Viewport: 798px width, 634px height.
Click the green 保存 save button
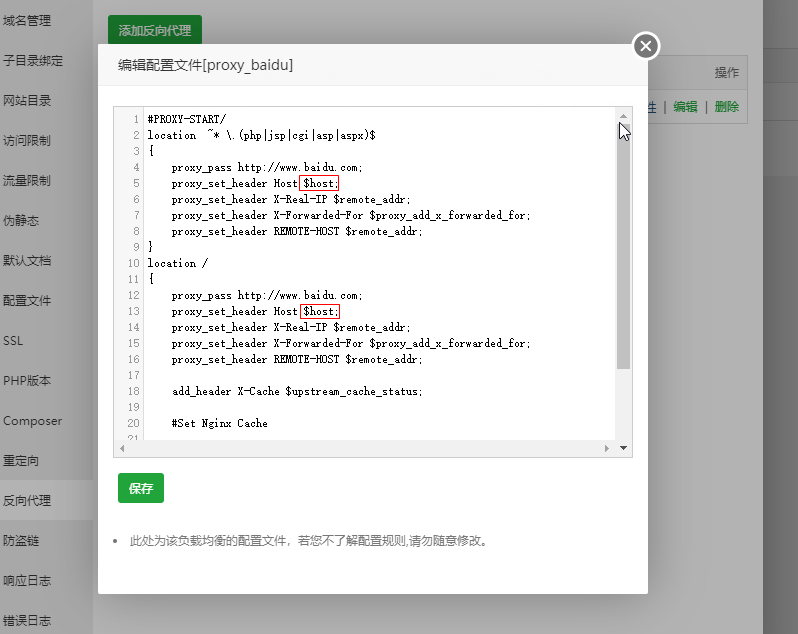point(141,488)
